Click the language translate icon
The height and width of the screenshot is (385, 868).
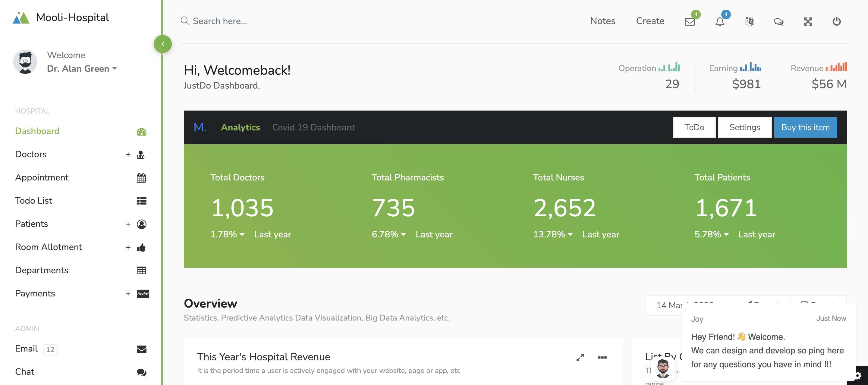coord(749,22)
